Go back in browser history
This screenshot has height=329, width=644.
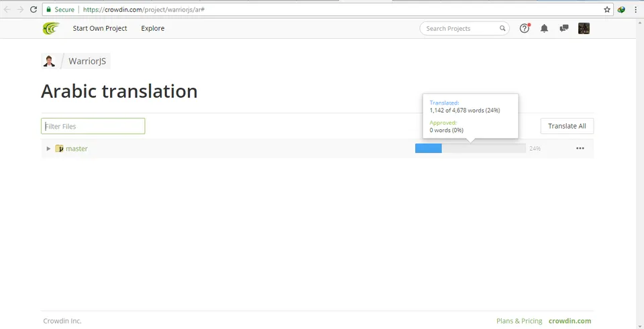pyautogui.click(x=7, y=9)
